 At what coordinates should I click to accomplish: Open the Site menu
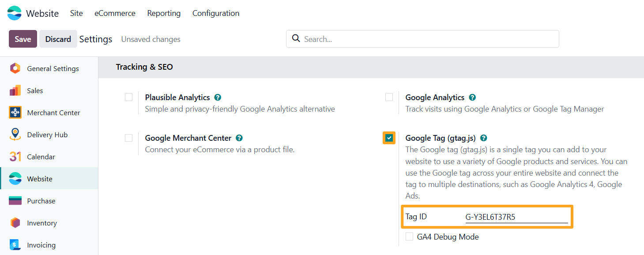pos(76,13)
